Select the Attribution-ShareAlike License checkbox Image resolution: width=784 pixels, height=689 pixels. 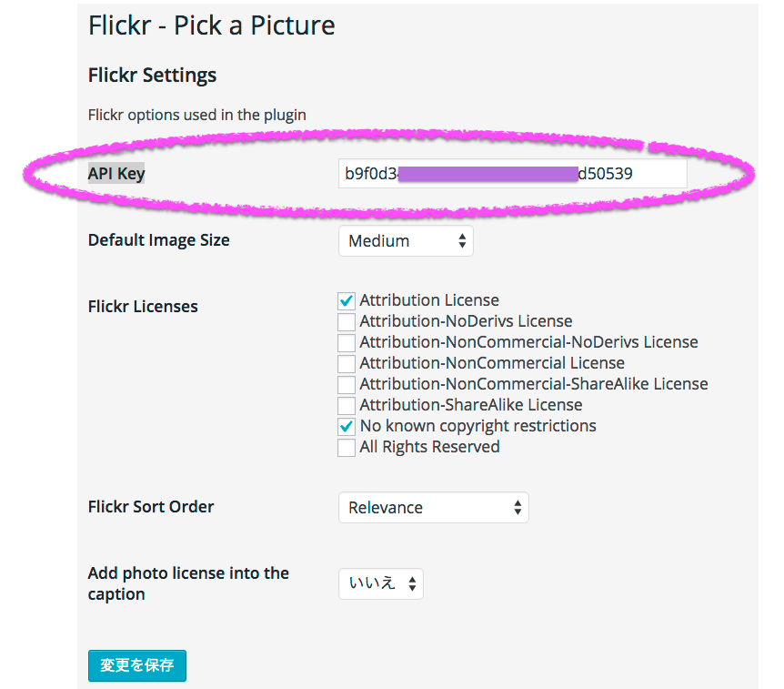click(346, 406)
